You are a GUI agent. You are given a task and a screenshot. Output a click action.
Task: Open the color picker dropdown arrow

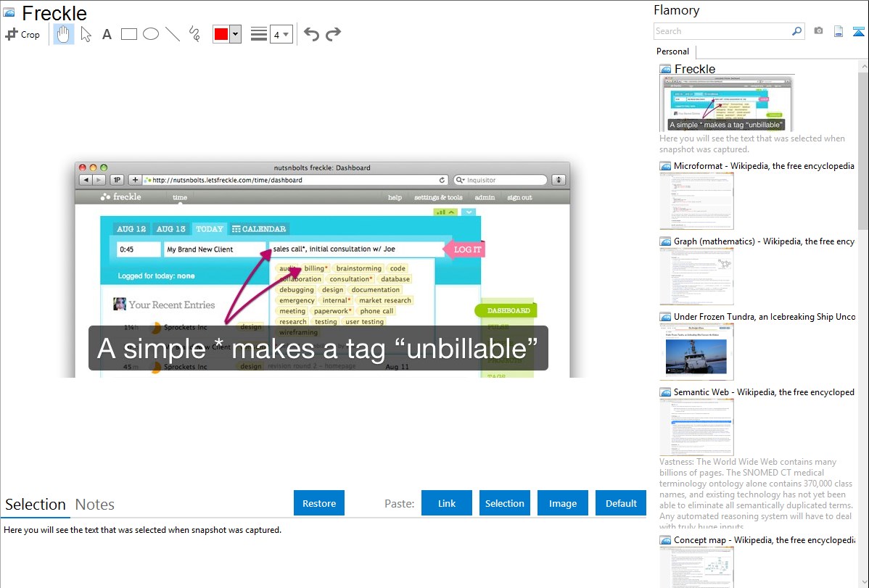point(236,34)
